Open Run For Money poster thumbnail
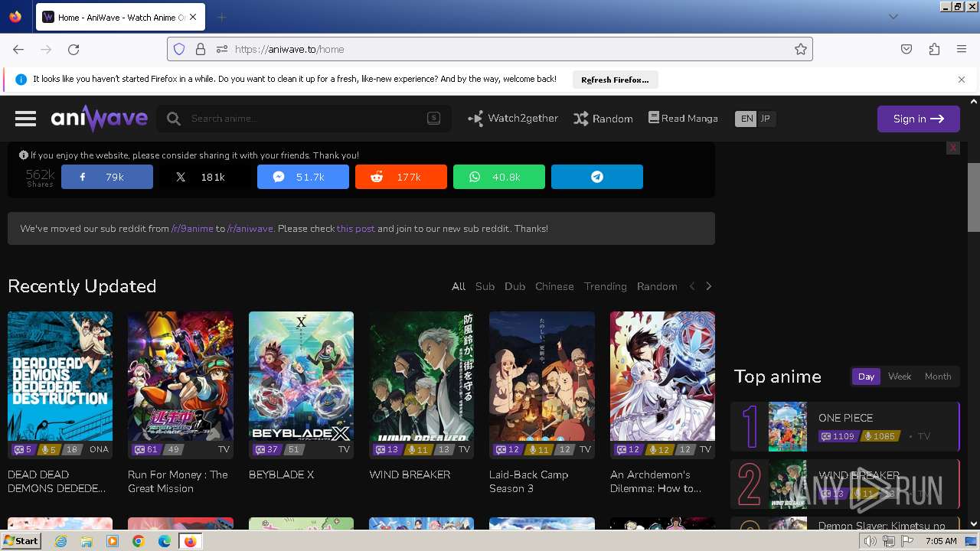Screen dimensions: 980x551 coord(180,377)
